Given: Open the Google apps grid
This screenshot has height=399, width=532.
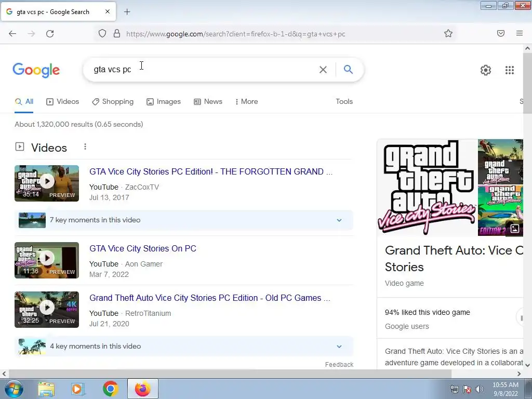Looking at the screenshot, I should [510, 70].
